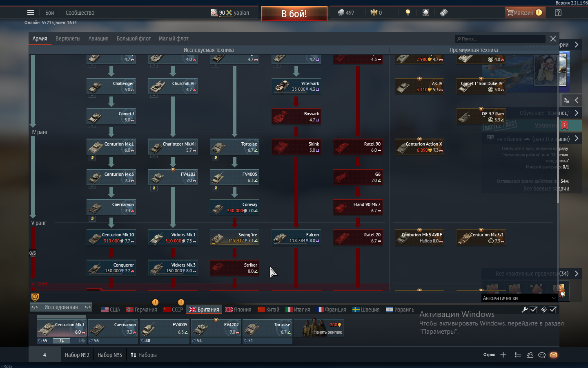Switch to the Большой флот tab
Screen dimensions: 588x368
(134, 38)
